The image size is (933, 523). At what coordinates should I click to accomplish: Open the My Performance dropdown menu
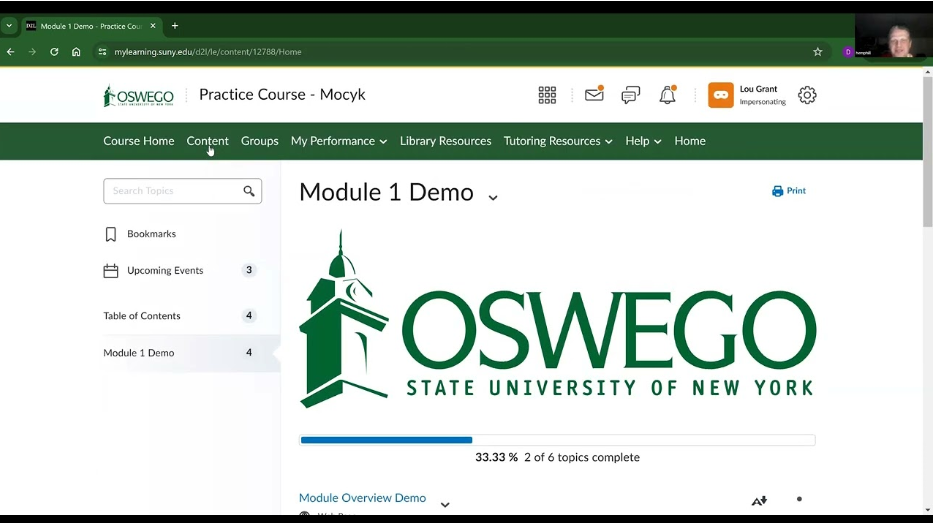[339, 141]
